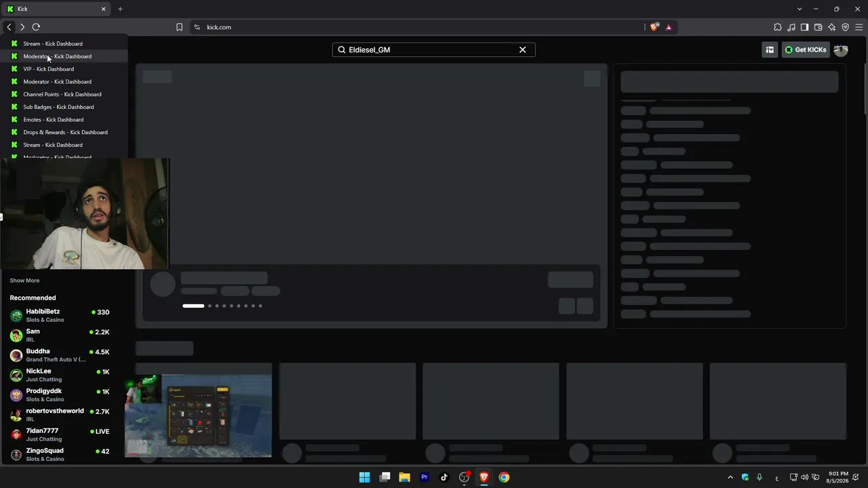The height and width of the screenshot is (488, 868).
Task: Open site settings icon beside kick.com
Action: (x=197, y=27)
